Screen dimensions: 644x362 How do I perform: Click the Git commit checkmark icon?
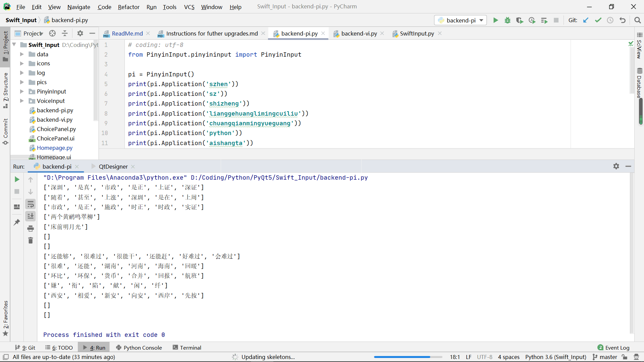point(598,20)
